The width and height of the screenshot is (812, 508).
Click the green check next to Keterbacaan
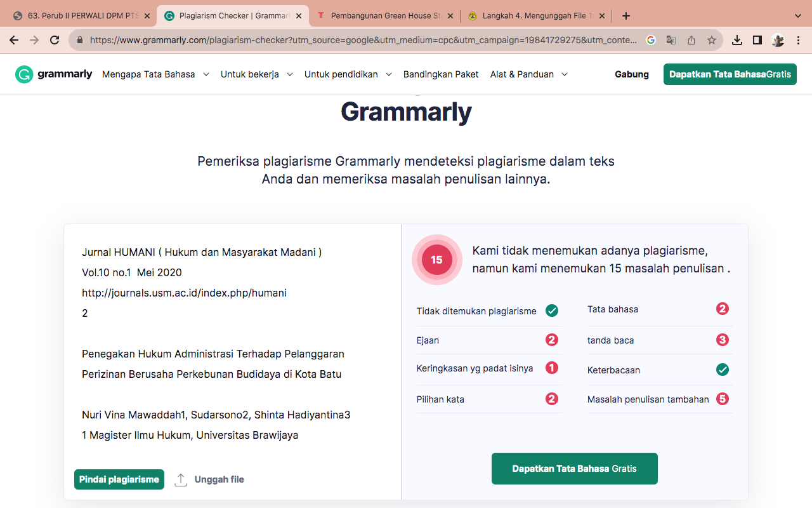(x=723, y=370)
